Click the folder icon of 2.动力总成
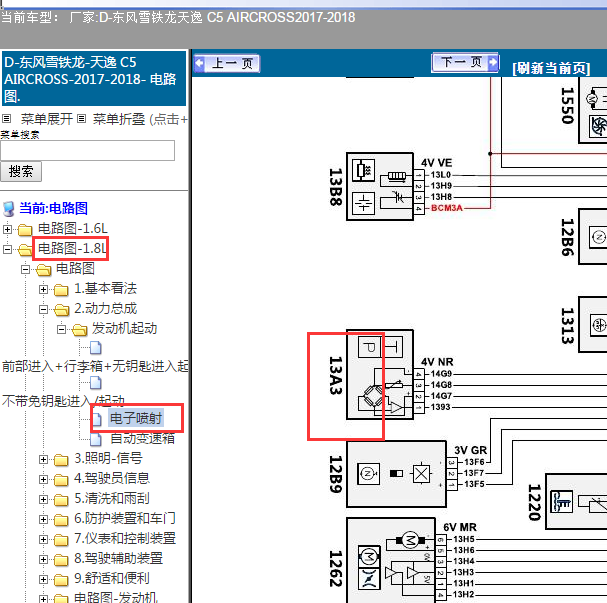Viewport: 607px width, 603px height. click(61, 310)
